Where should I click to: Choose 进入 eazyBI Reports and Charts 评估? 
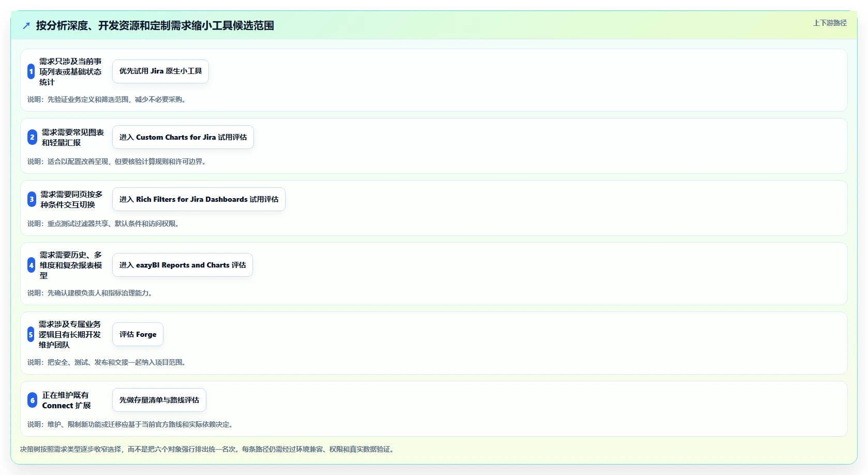pos(183,265)
